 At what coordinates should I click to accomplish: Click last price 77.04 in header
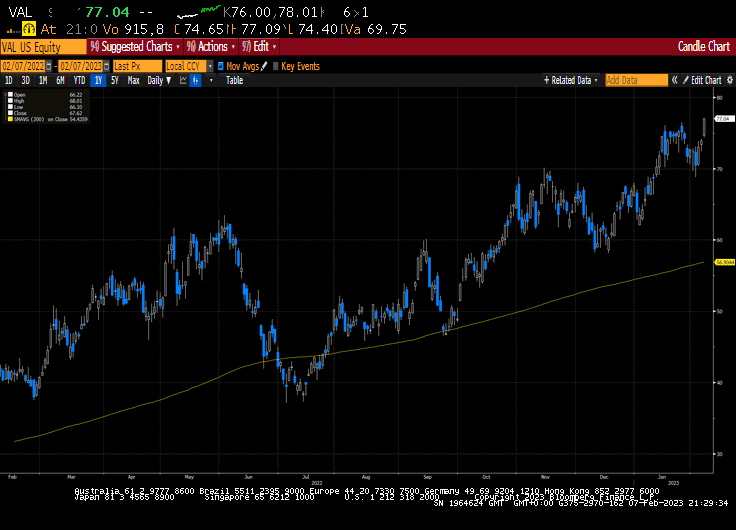pyautogui.click(x=107, y=12)
